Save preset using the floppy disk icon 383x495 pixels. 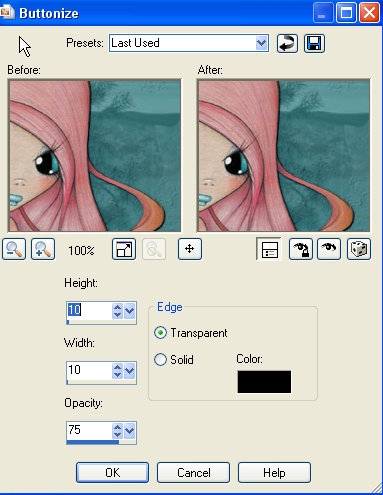point(314,43)
